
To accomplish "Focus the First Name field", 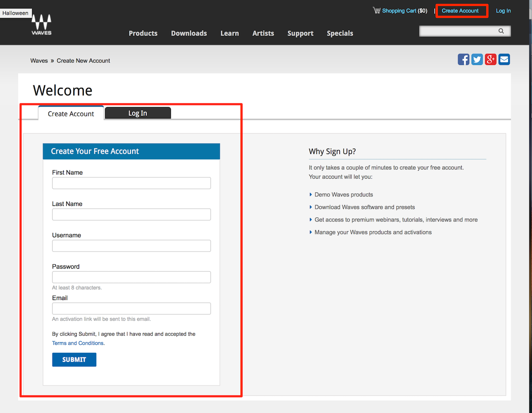I will 132,183.
